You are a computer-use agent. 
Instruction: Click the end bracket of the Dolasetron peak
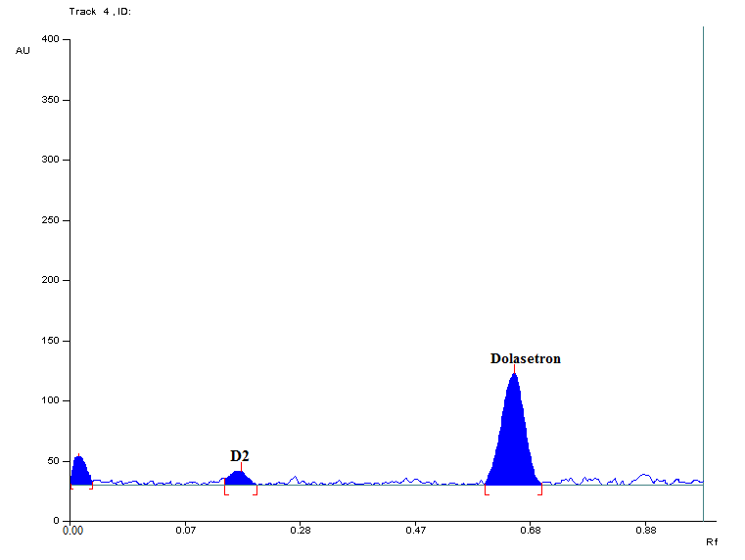point(540,490)
